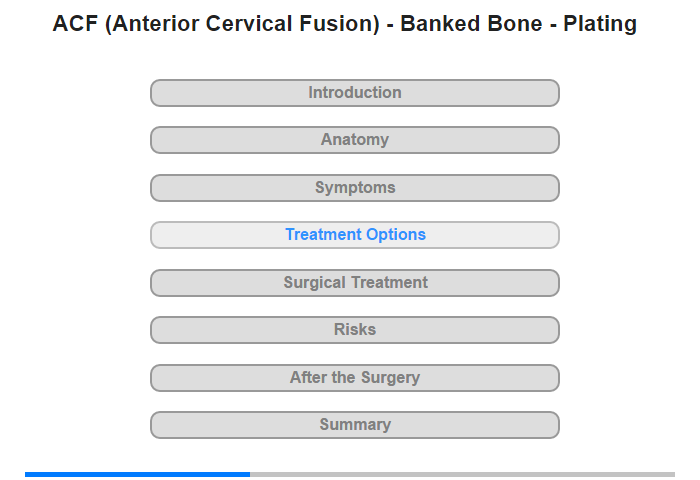Click the word Introduction in the first button
This screenshot has height=480, width=700.
pos(355,92)
